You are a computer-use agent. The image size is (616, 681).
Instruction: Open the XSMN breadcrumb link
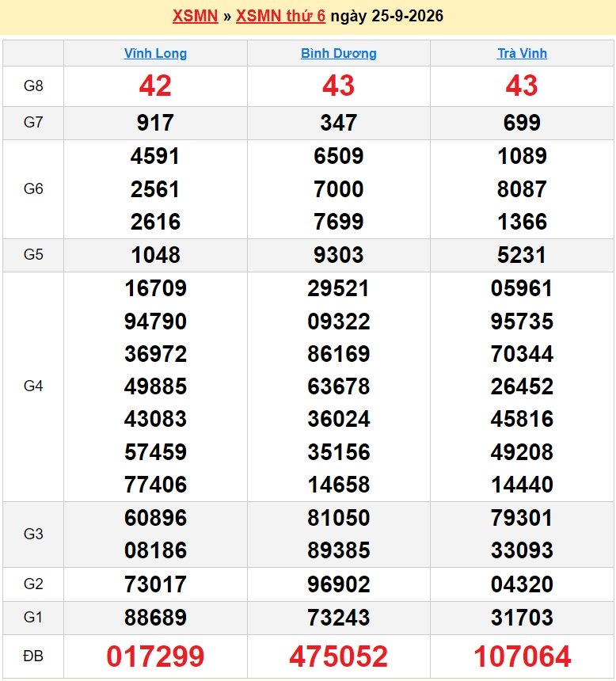(195, 16)
